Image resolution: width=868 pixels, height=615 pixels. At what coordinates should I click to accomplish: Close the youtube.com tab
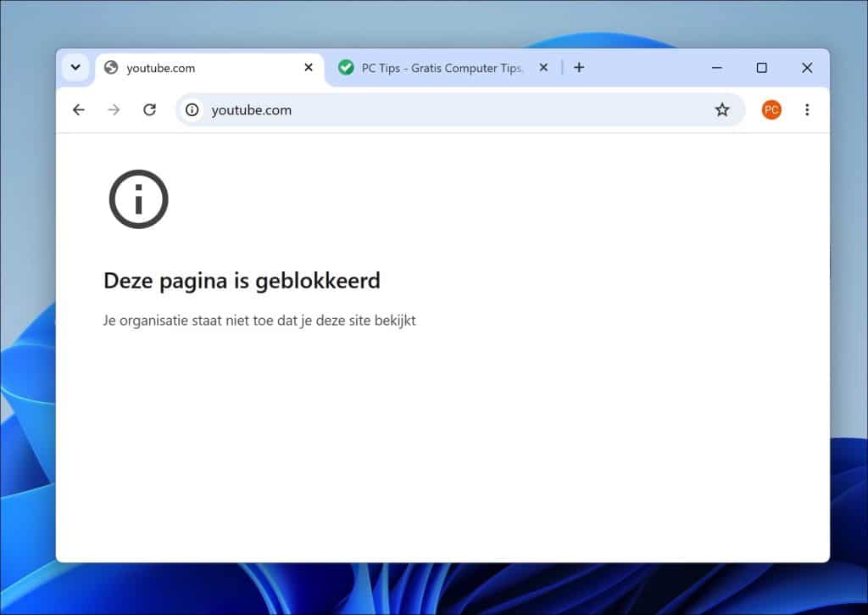(309, 68)
